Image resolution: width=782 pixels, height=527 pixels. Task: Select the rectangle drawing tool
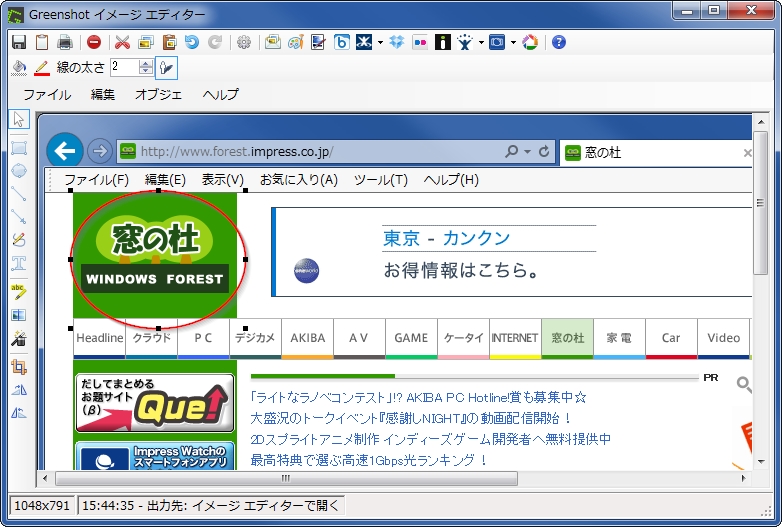click(x=19, y=148)
